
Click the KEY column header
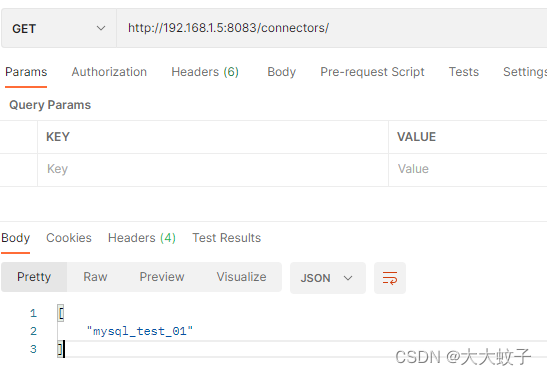tap(58, 137)
